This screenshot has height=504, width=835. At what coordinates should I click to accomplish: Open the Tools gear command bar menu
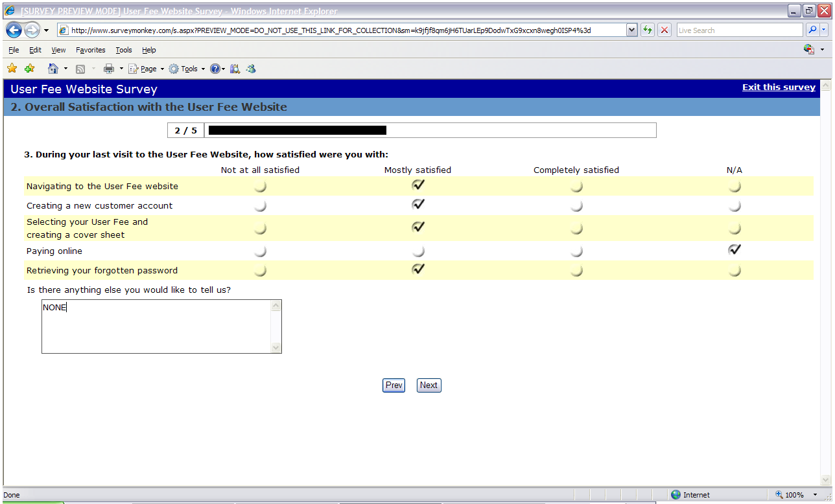pos(187,69)
